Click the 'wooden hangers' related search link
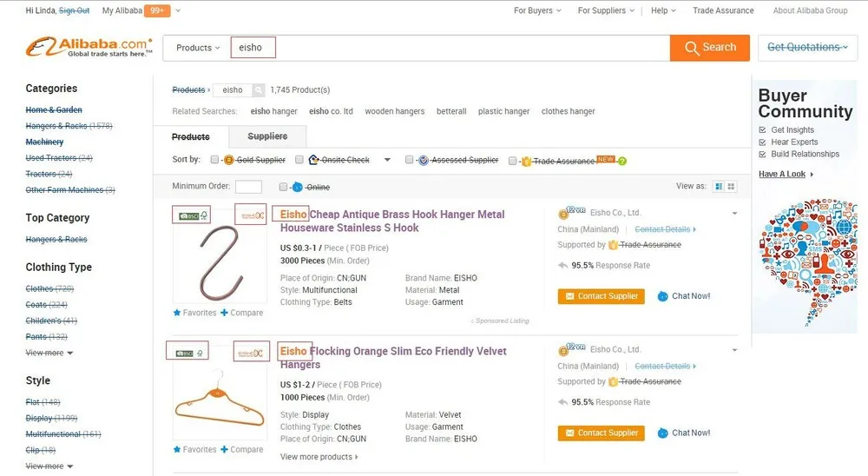868x476 pixels. click(394, 111)
